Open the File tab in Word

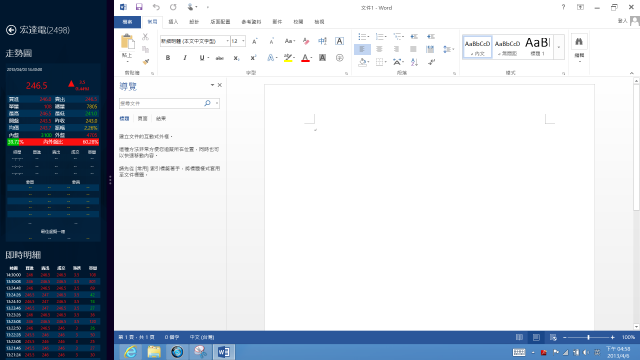tap(127, 22)
